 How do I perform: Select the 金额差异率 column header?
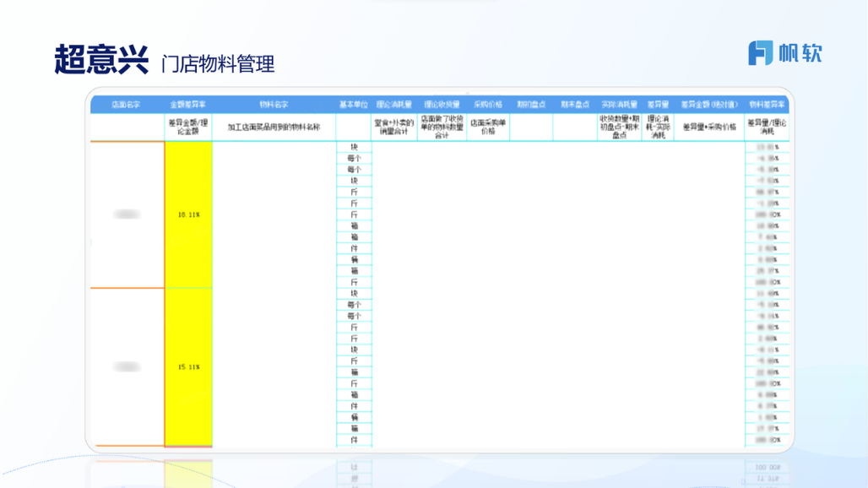point(188,105)
